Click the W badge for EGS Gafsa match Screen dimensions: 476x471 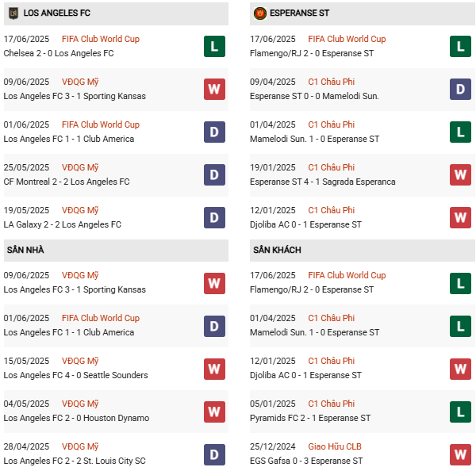coord(460,454)
